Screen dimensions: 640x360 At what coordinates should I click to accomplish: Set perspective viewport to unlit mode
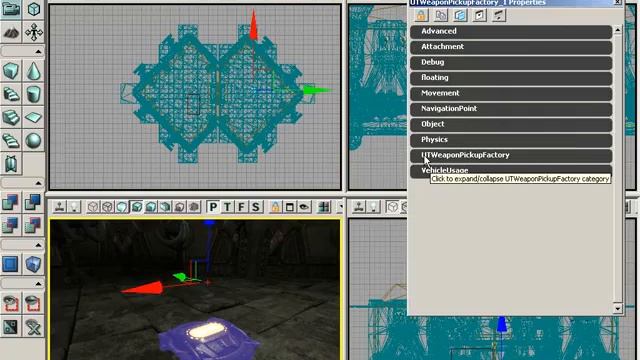coord(122,207)
